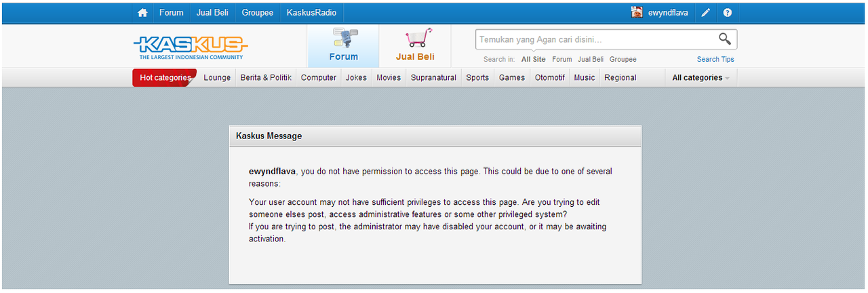Image resolution: width=868 pixels, height=293 pixels.
Task: Go to Kaskus home via house icon
Action: point(142,13)
